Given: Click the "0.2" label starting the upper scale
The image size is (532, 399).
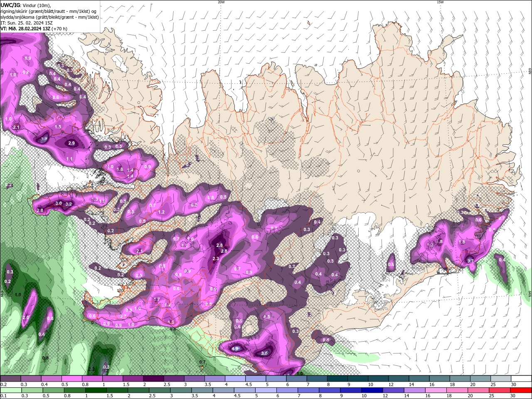Looking at the screenshot, I should 4,384.
